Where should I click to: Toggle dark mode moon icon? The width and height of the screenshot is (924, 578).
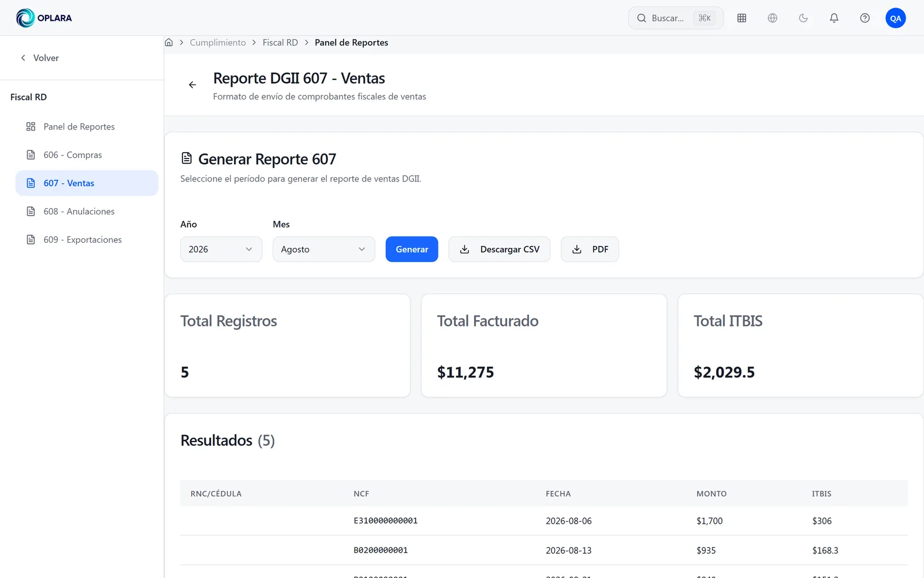pyautogui.click(x=803, y=18)
